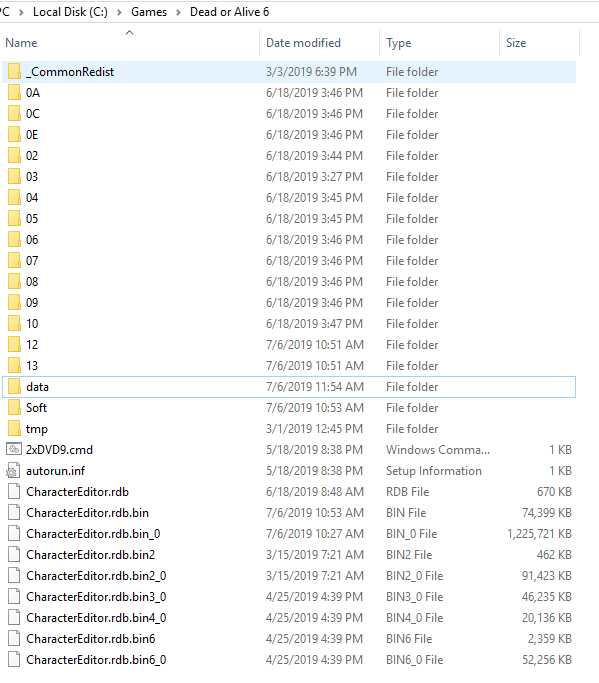Click the tmp folder icon

14,428
